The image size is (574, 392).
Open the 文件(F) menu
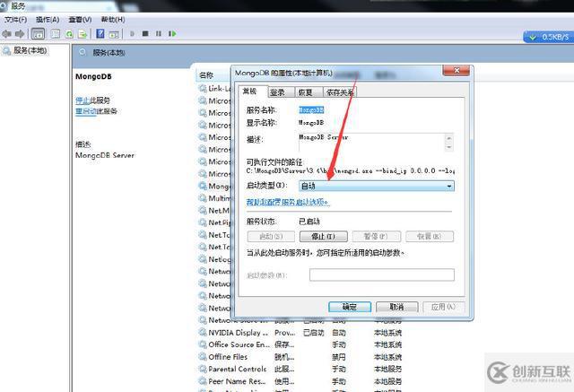pyautogui.click(x=15, y=20)
